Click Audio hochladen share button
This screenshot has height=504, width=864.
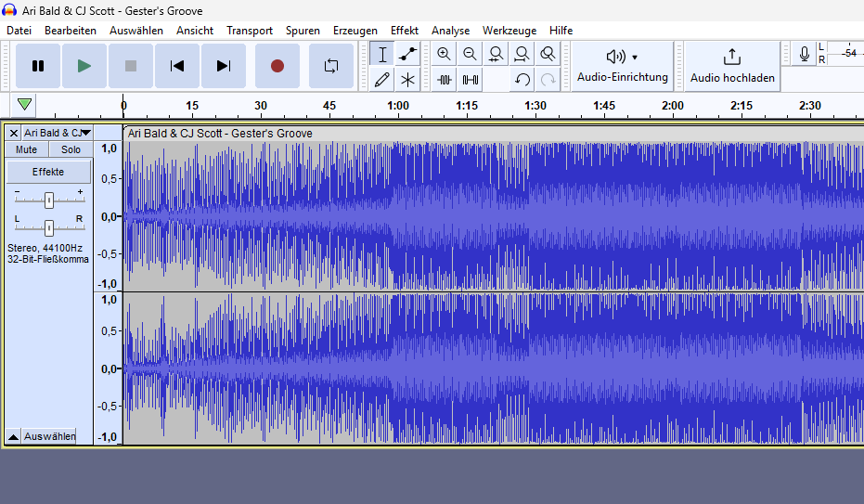pyautogui.click(x=732, y=66)
